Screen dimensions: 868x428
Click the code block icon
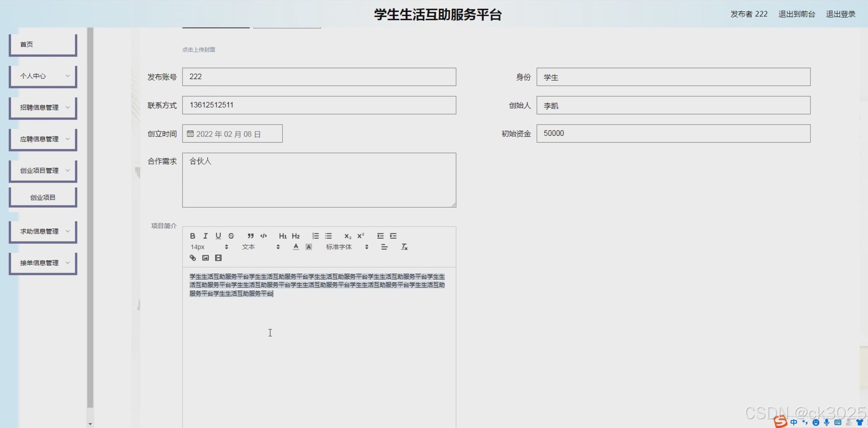(x=264, y=236)
